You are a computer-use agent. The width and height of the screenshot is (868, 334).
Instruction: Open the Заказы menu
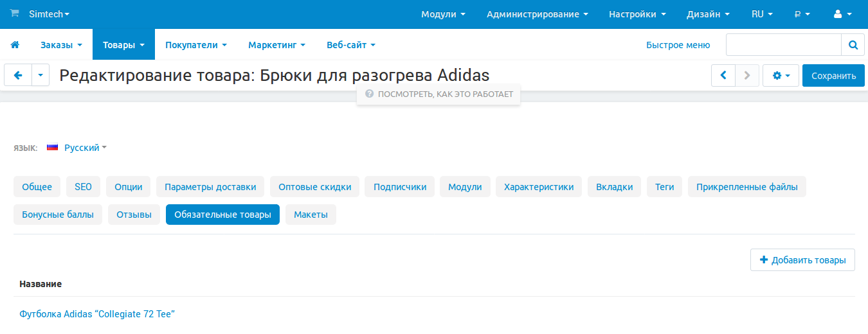pos(61,45)
